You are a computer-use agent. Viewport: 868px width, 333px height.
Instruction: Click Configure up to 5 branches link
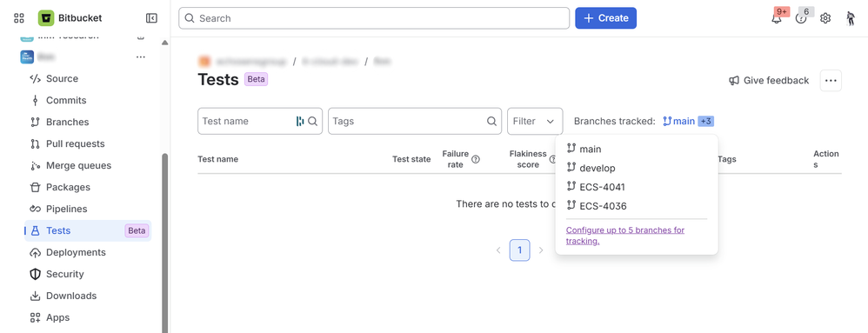click(625, 236)
